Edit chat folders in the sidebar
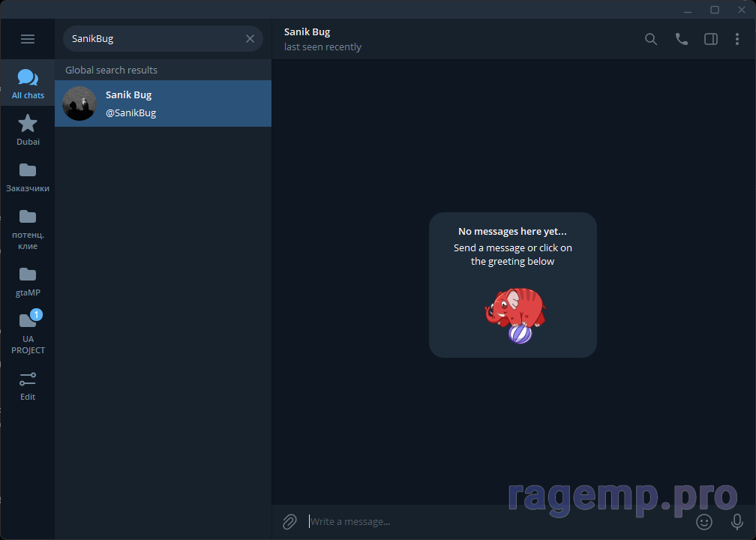Image resolution: width=756 pixels, height=540 pixels. click(x=28, y=385)
